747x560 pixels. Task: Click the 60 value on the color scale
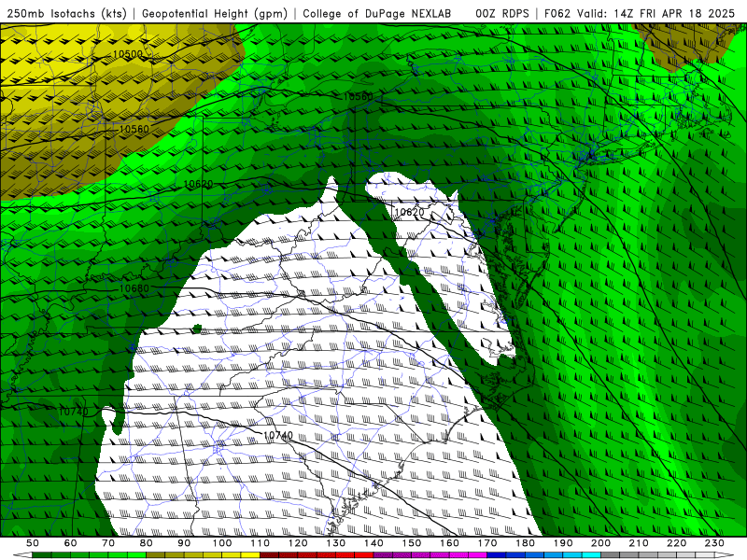[x=71, y=543]
